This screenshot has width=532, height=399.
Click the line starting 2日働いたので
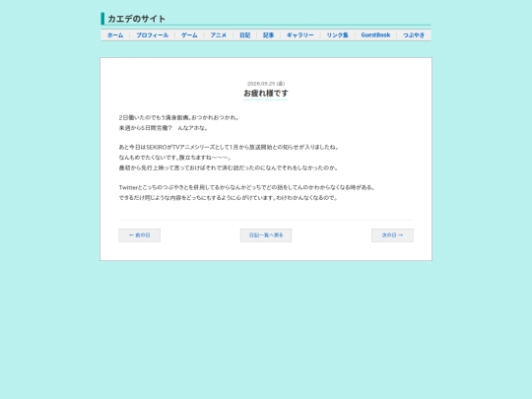[178, 118]
